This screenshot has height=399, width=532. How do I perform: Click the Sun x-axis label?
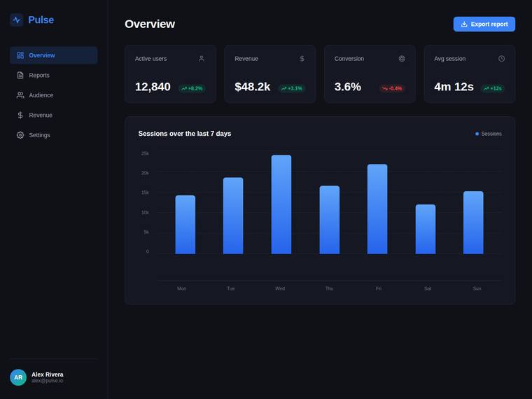pos(477,288)
